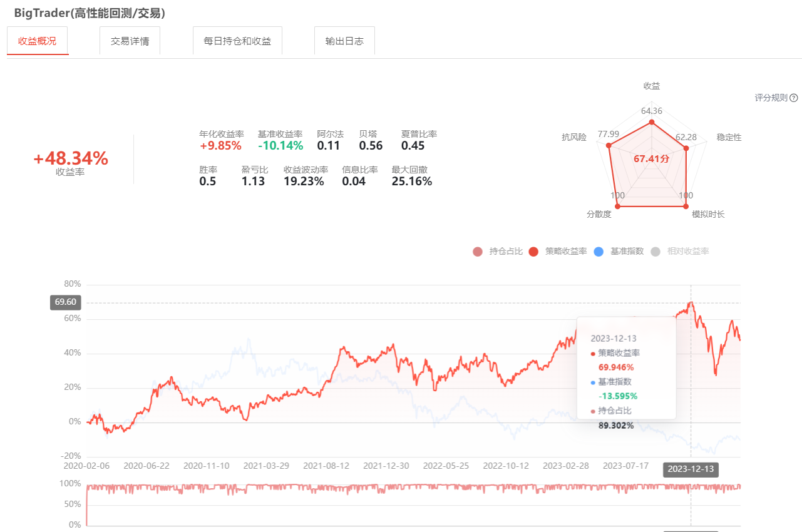
Task: Click the blue 基准指数 legend dot
Action: (x=598, y=252)
